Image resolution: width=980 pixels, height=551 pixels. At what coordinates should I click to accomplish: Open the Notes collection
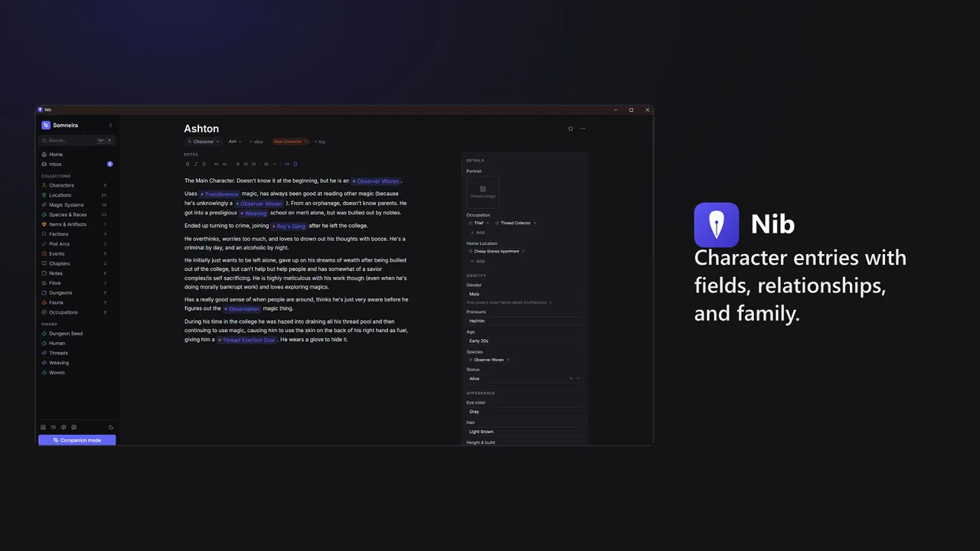[77, 273]
